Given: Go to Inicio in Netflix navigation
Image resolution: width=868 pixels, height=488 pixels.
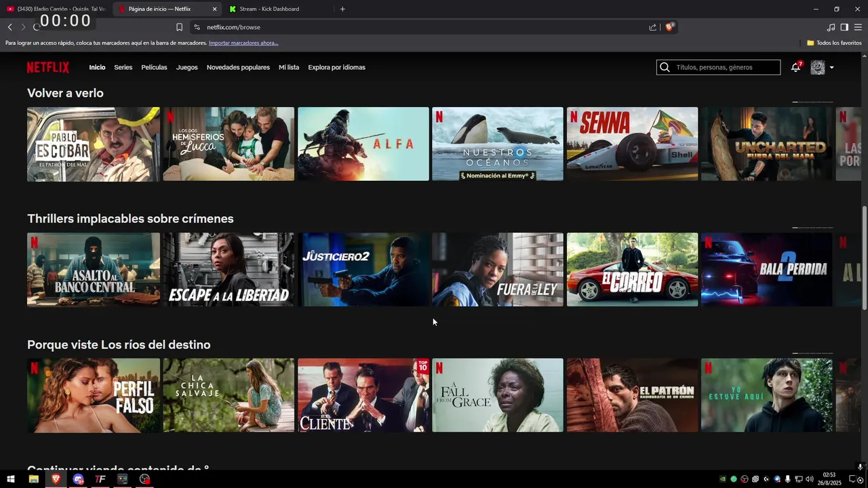Looking at the screenshot, I should pos(97,67).
